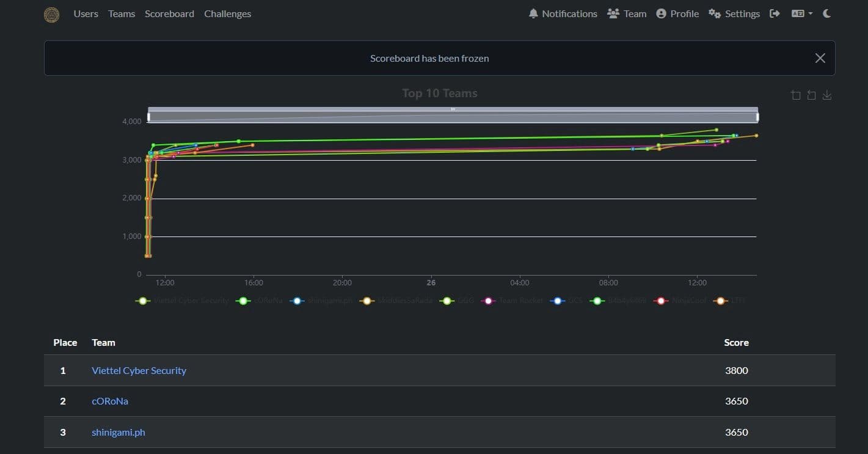Toggle Viettel Cyber Security legend series
The height and width of the screenshot is (454, 868).
[182, 301]
